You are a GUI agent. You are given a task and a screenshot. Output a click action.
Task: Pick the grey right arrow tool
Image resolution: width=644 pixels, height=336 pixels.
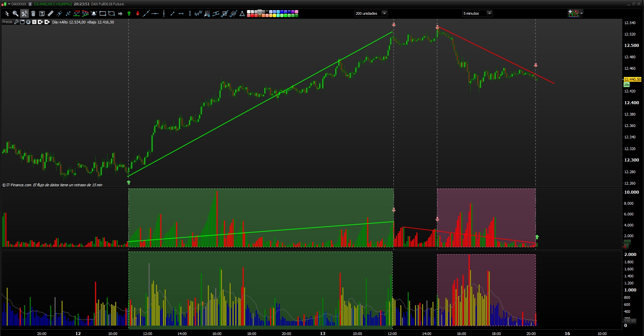coord(120,13)
